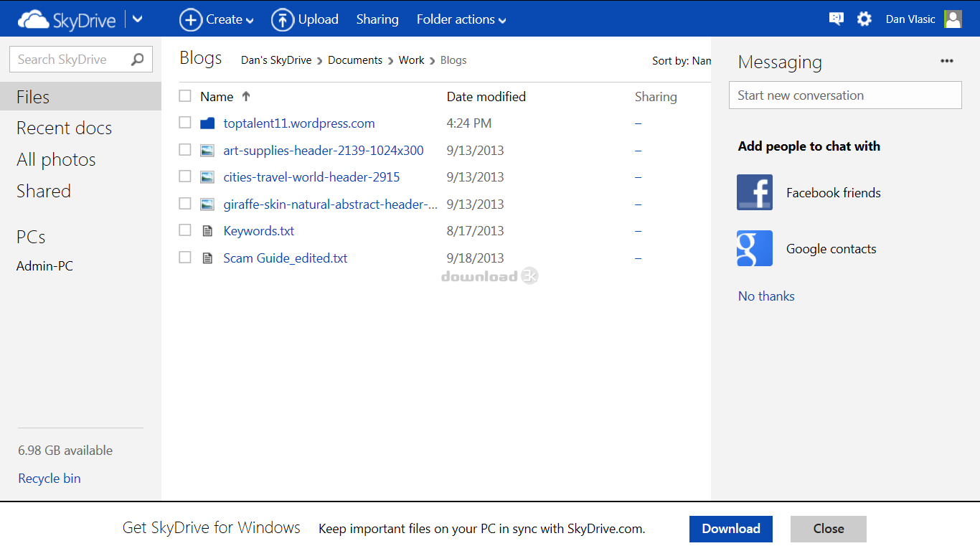Image resolution: width=980 pixels, height=551 pixels.
Task: Click the toptalent11.wordpress.com folder icon
Action: tap(207, 123)
